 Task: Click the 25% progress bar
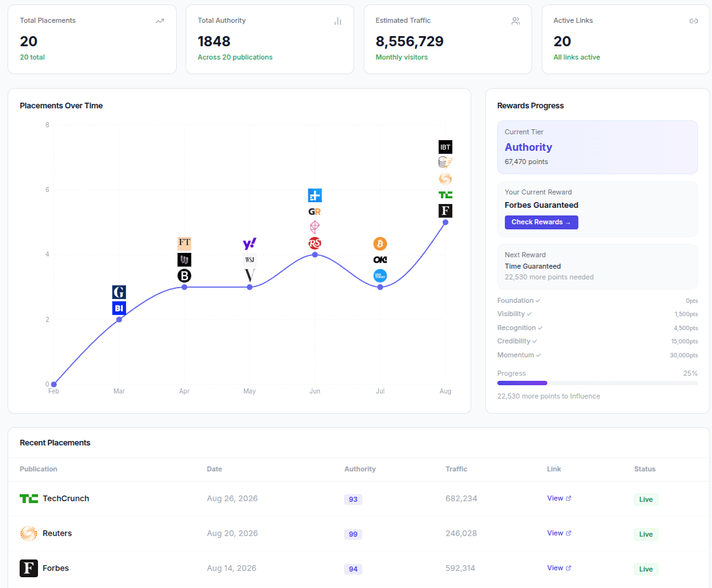pos(597,383)
